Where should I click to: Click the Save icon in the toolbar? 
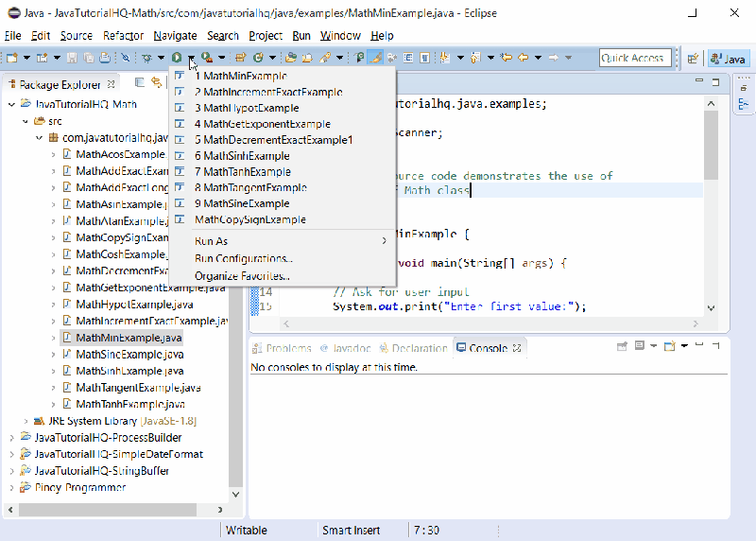point(73,58)
